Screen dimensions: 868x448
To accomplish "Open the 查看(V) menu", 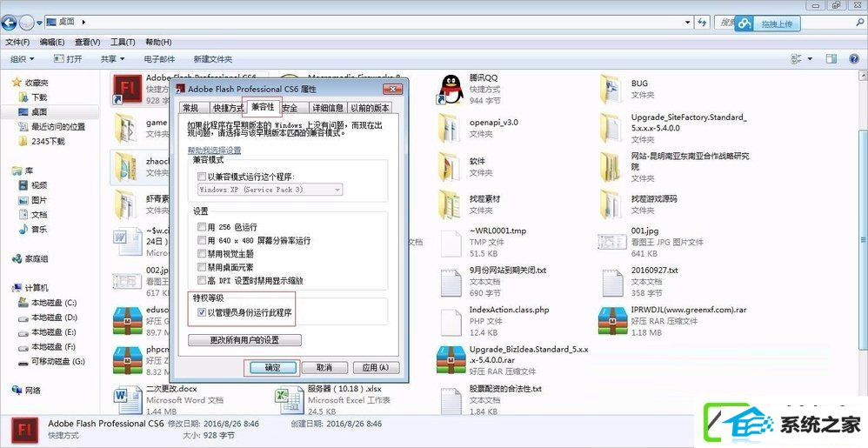I will (88, 42).
